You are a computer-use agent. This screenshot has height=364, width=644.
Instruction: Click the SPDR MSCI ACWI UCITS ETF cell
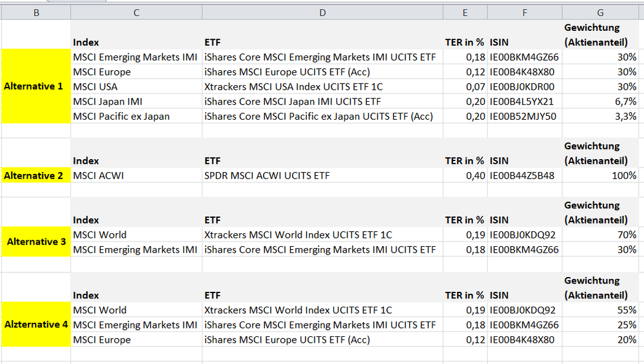[322, 175]
